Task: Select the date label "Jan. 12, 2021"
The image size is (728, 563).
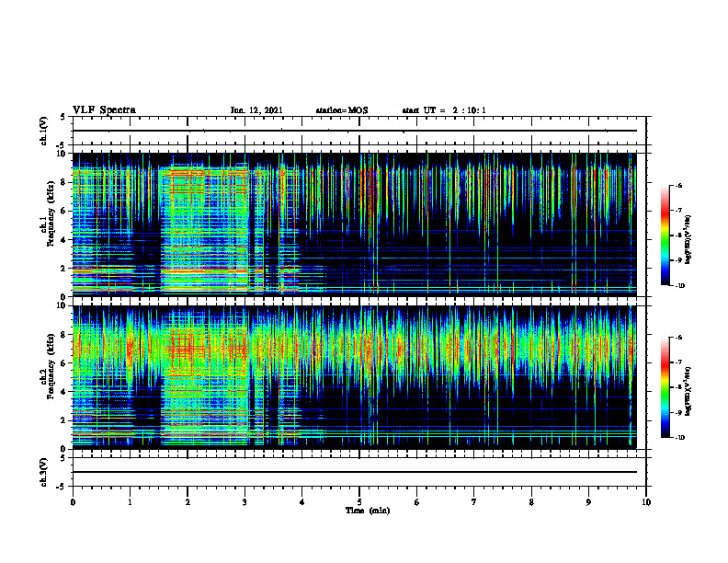Action: (x=256, y=110)
